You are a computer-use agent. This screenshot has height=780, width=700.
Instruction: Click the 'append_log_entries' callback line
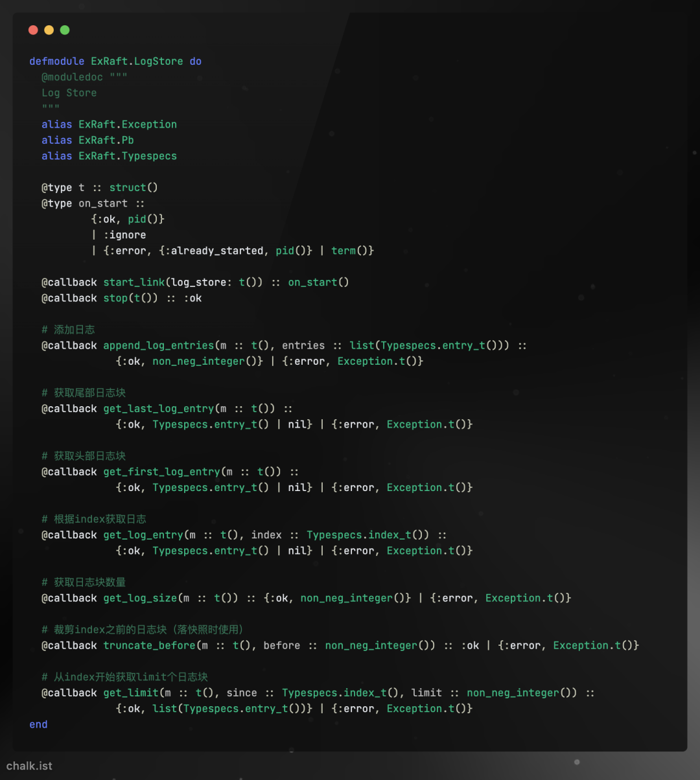(x=284, y=345)
